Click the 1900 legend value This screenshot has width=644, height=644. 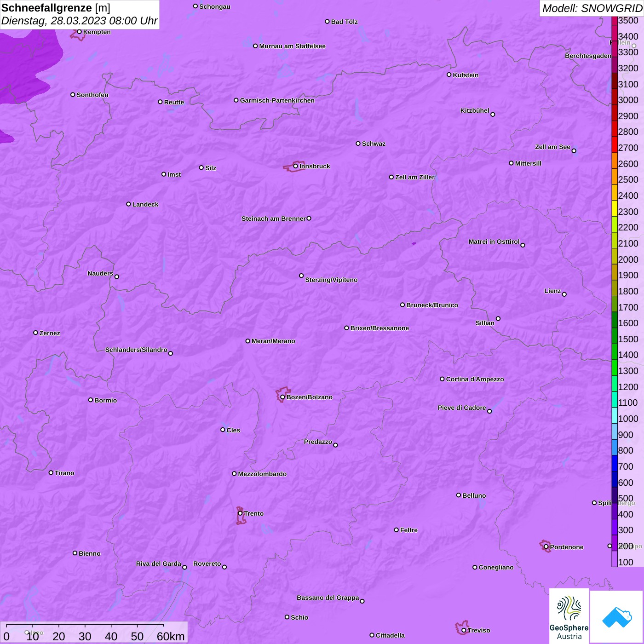point(628,275)
